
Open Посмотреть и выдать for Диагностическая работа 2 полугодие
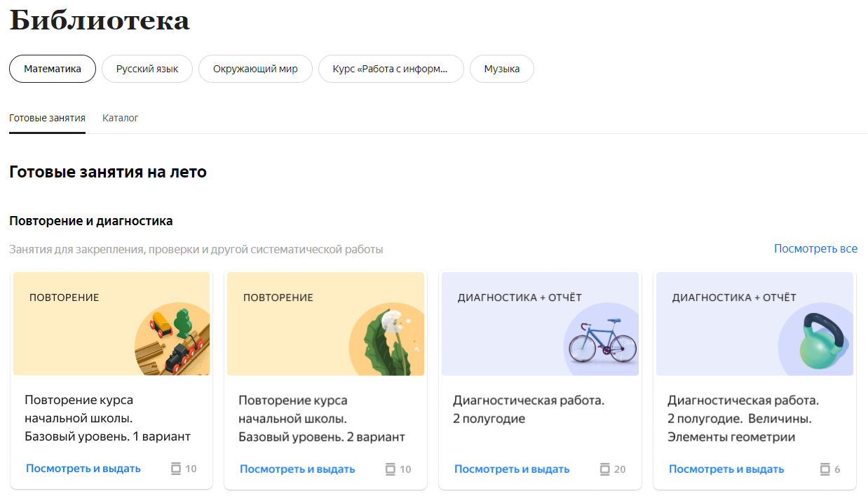tap(512, 469)
